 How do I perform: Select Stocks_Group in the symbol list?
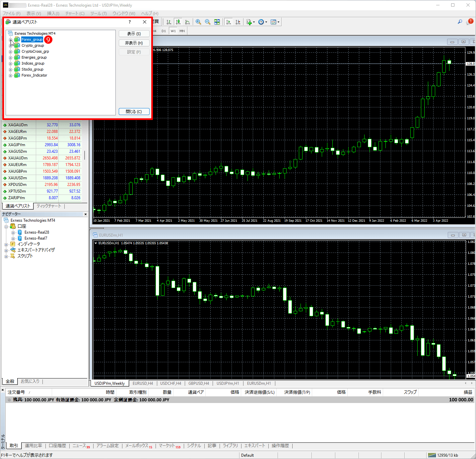32,69
